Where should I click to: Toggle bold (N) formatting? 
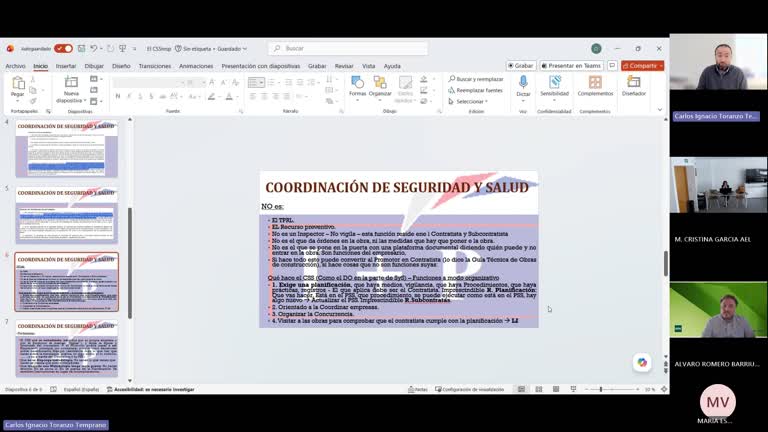point(118,96)
